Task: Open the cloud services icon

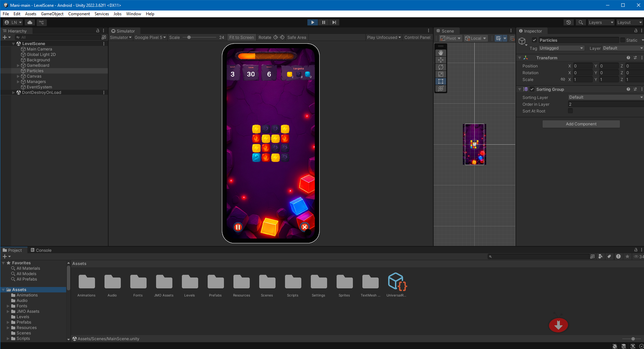Action: tap(30, 22)
